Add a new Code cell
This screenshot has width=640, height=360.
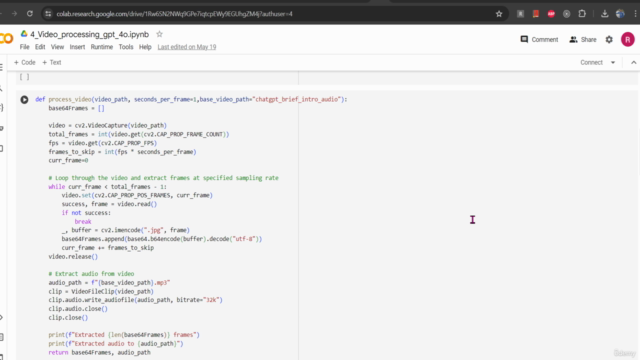(25, 62)
